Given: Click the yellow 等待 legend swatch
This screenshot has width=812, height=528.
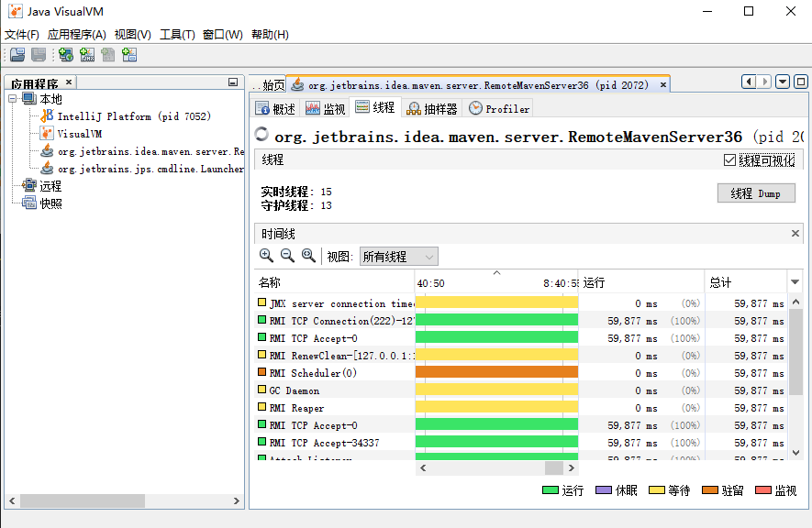Looking at the screenshot, I should (x=657, y=490).
